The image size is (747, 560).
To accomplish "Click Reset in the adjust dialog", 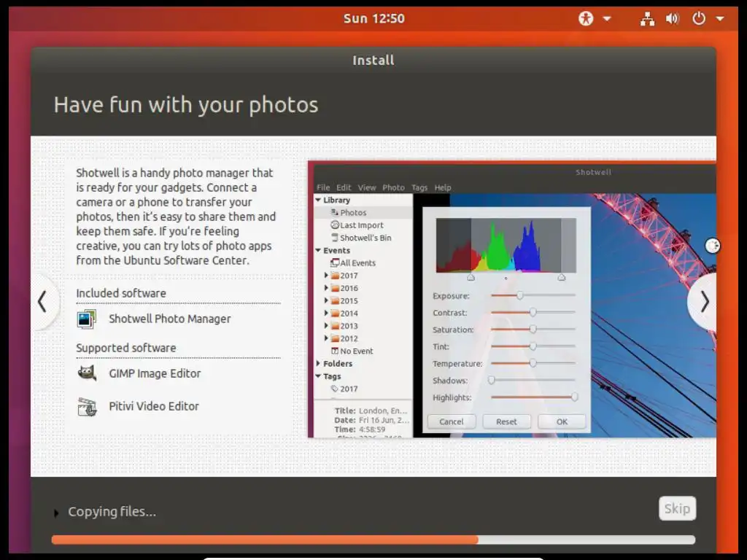I will click(506, 421).
